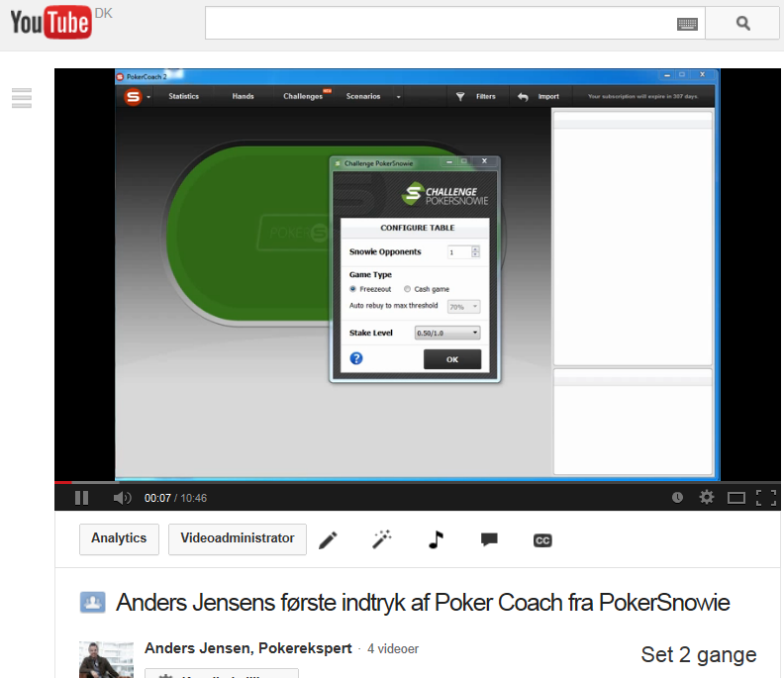Screen dimensions: 784x678
Task: Select Freezeout game type
Action: [353, 289]
